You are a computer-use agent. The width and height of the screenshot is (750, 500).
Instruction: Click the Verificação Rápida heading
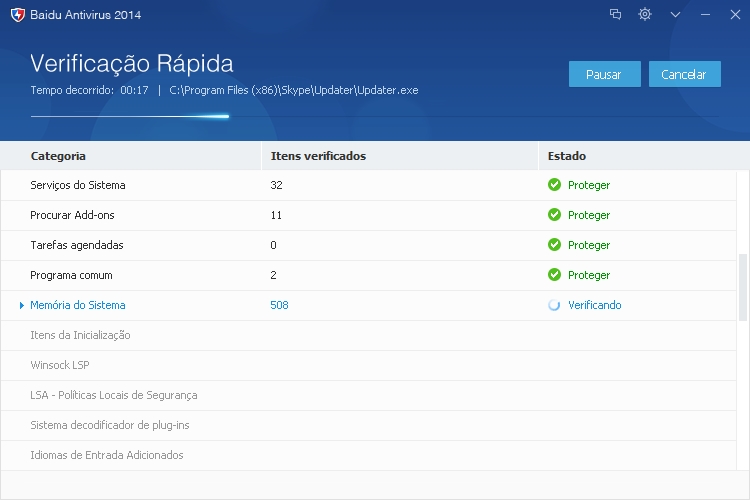[x=132, y=64]
